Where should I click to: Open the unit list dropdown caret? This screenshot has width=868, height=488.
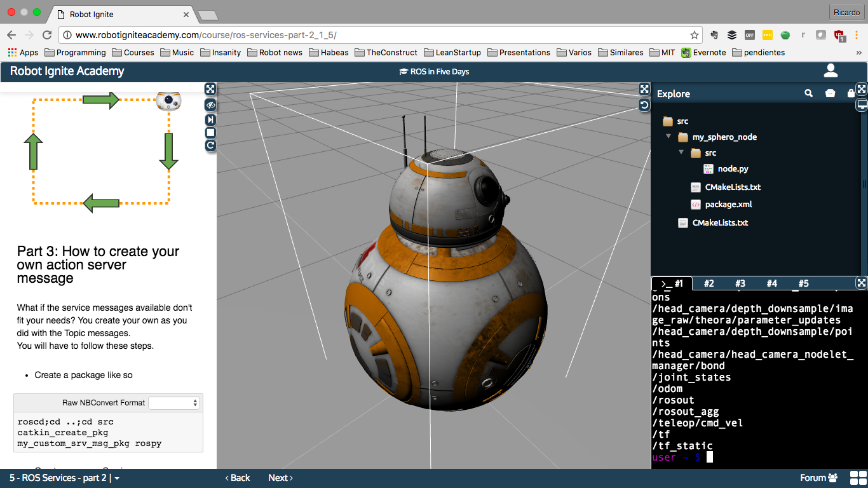[117, 478]
